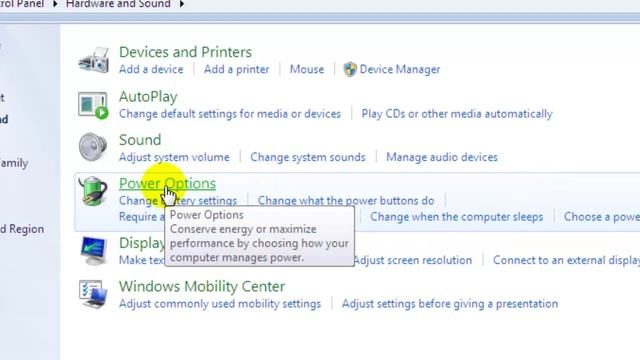640x360 pixels.
Task: Open the Devices and Printers heading
Action: [x=185, y=52]
